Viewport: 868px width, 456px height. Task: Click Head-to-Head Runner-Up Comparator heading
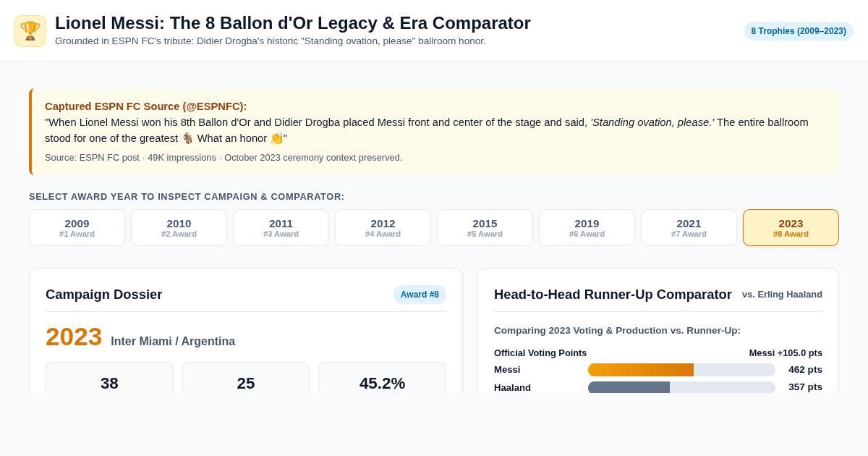[x=613, y=295]
